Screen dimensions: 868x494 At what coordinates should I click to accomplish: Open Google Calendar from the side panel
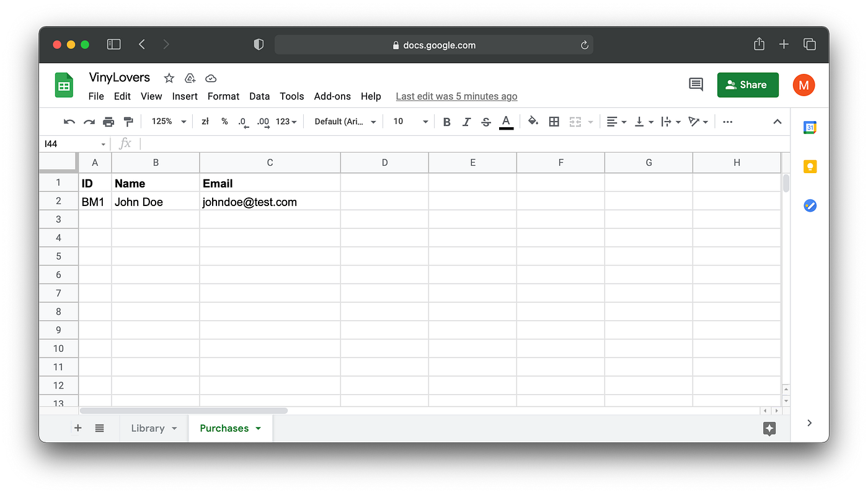click(810, 127)
